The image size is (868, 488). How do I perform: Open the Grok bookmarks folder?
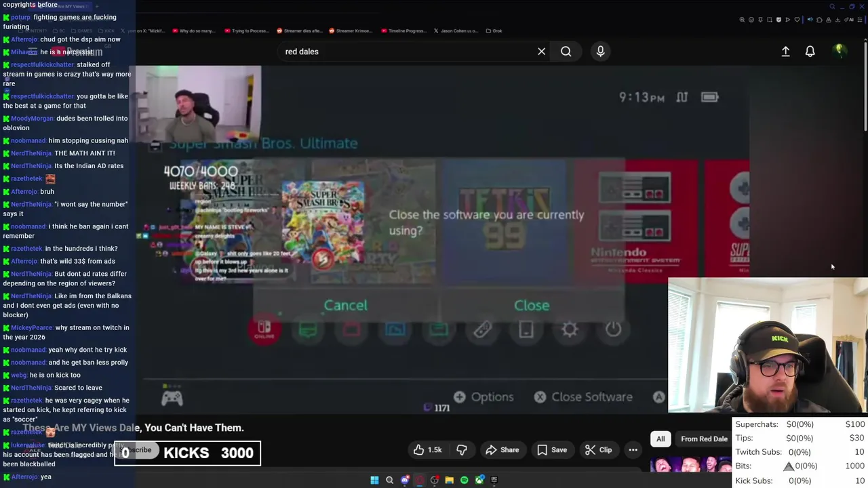point(494,30)
